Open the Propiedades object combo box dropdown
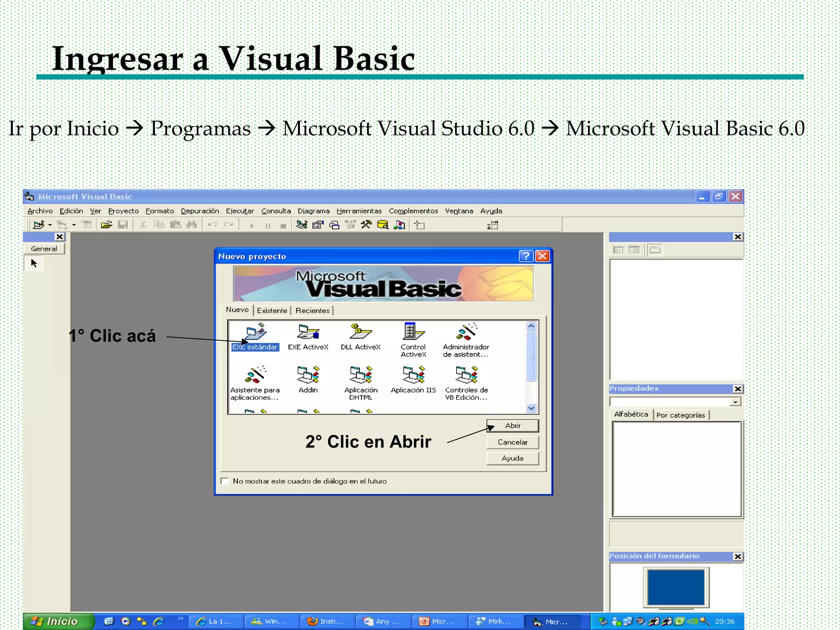Viewport: 840px width, 630px height. (735, 402)
